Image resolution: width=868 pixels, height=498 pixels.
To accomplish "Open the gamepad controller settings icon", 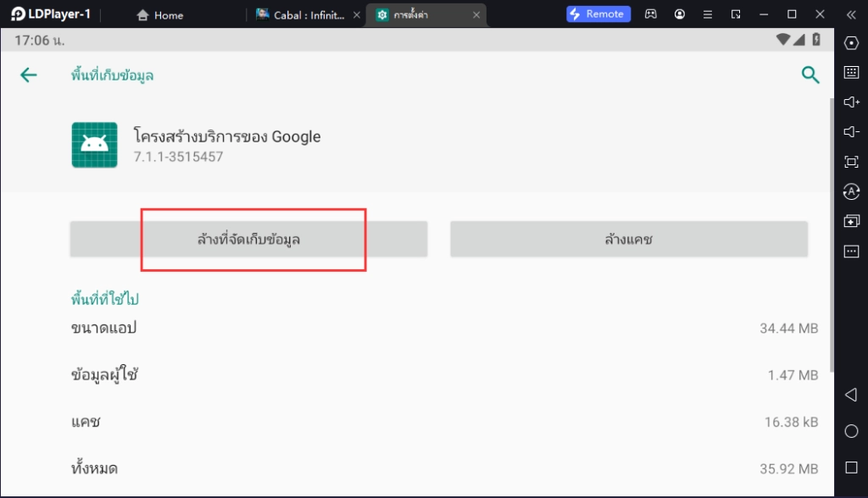I will pyautogui.click(x=651, y=14).
